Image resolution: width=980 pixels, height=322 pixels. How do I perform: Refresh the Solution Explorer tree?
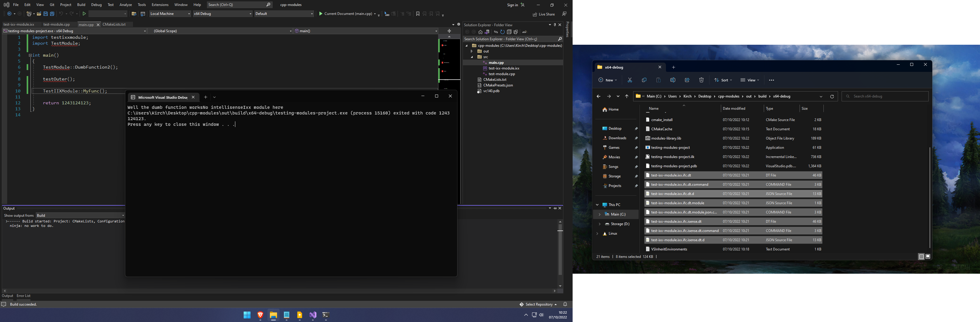(503, 32)
